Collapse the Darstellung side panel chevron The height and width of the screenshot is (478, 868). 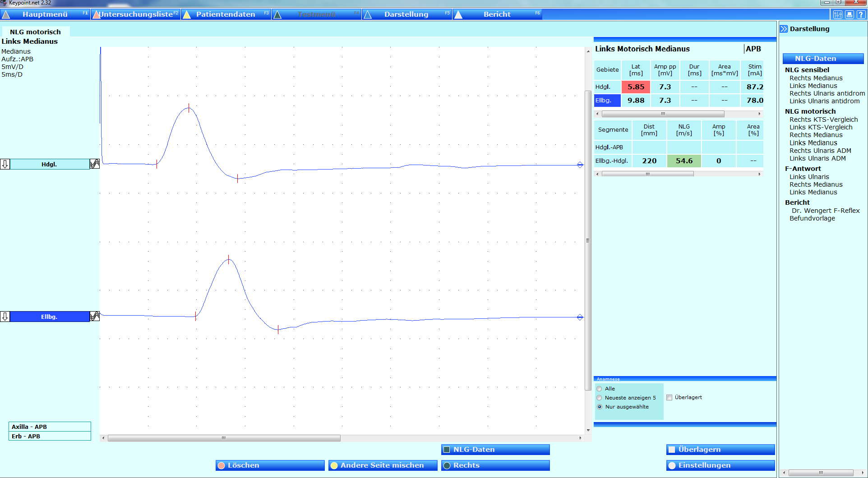click(784, 29)
